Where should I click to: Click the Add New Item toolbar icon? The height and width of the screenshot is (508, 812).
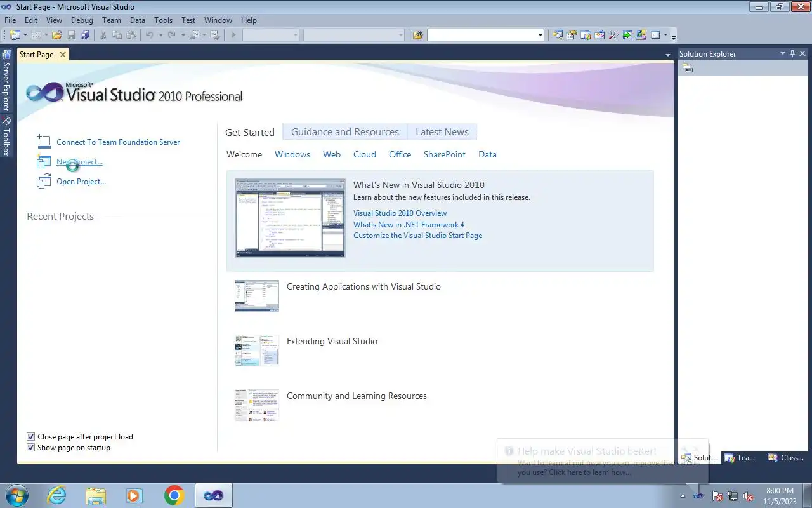[x=36, y=35]
